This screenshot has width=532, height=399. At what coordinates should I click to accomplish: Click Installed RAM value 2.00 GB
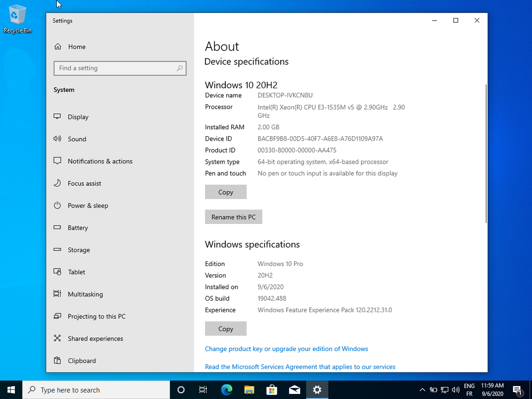tap(268, 127)
